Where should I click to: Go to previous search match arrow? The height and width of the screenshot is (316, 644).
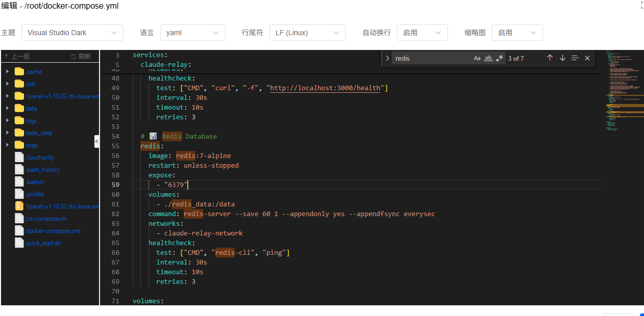click(550, 58)
